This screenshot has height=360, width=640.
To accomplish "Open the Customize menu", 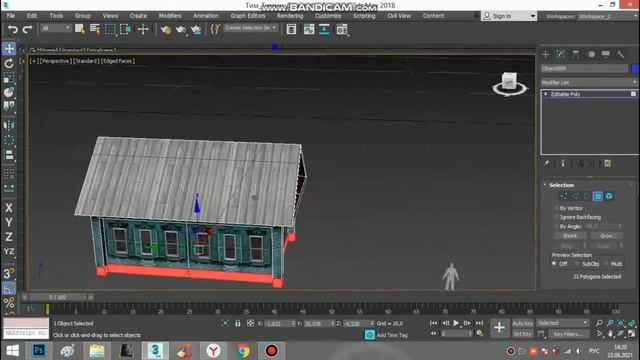I will point(328,16).
